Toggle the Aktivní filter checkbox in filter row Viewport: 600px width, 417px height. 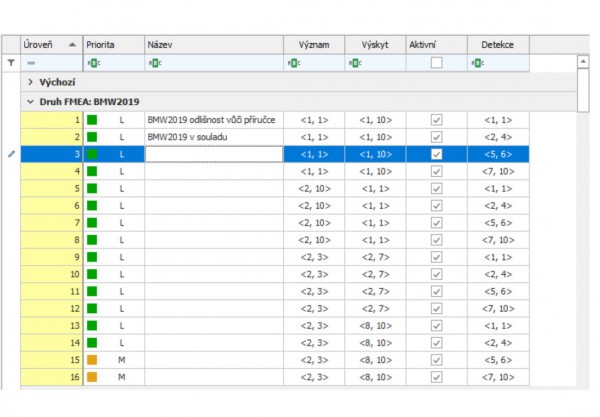click(435, 63)
